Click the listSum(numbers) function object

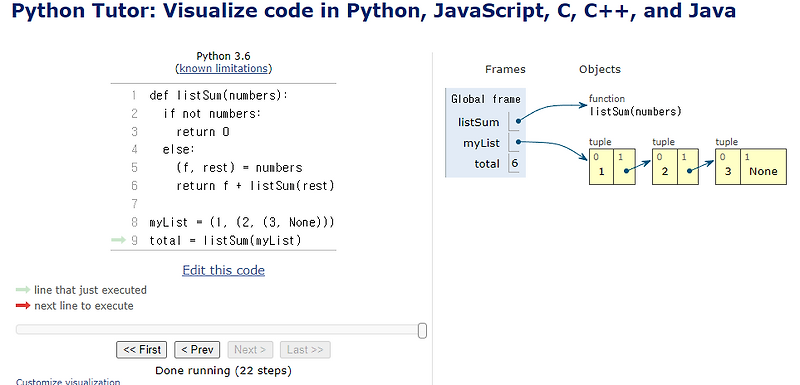[x=635, y=112]
